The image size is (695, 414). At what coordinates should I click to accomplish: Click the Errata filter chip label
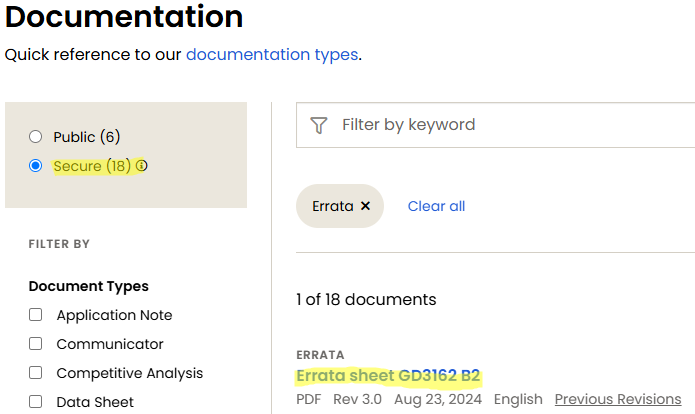tap(333, 206)
